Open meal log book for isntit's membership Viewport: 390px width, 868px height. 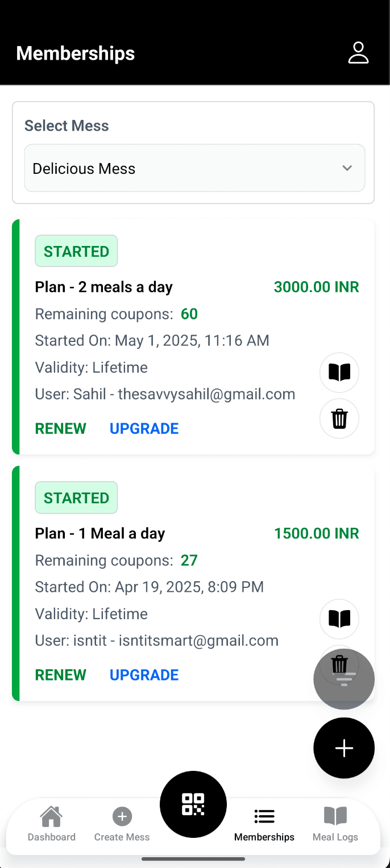339,619
